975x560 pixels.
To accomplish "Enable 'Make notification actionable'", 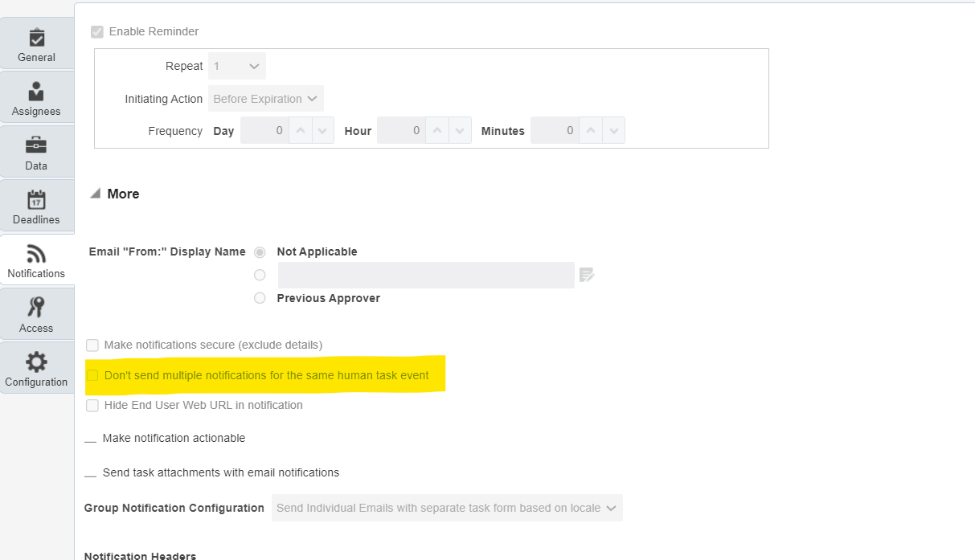I will (x=92, y=438).
